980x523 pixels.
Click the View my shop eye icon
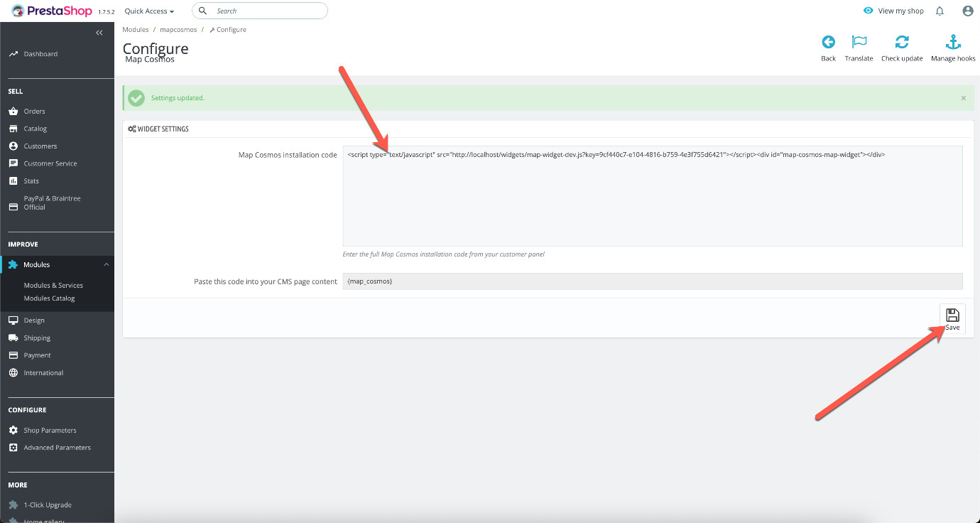868,11
